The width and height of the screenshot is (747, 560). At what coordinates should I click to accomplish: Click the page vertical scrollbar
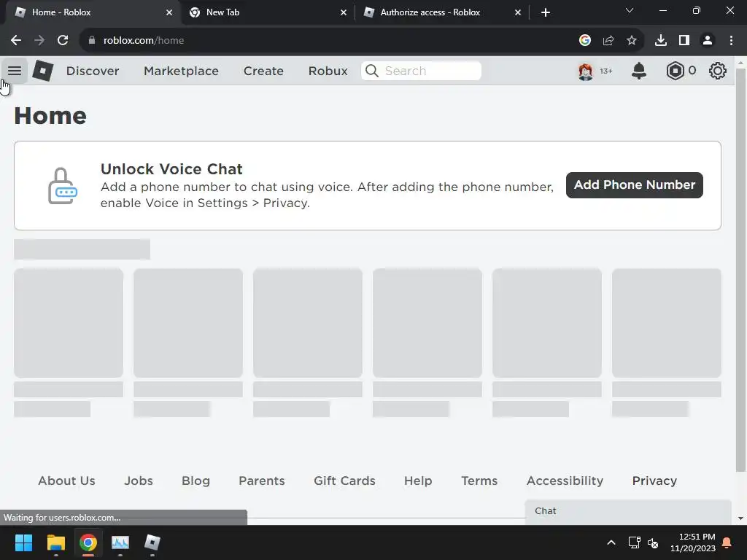pyautogui.click(x=740, y=269)
